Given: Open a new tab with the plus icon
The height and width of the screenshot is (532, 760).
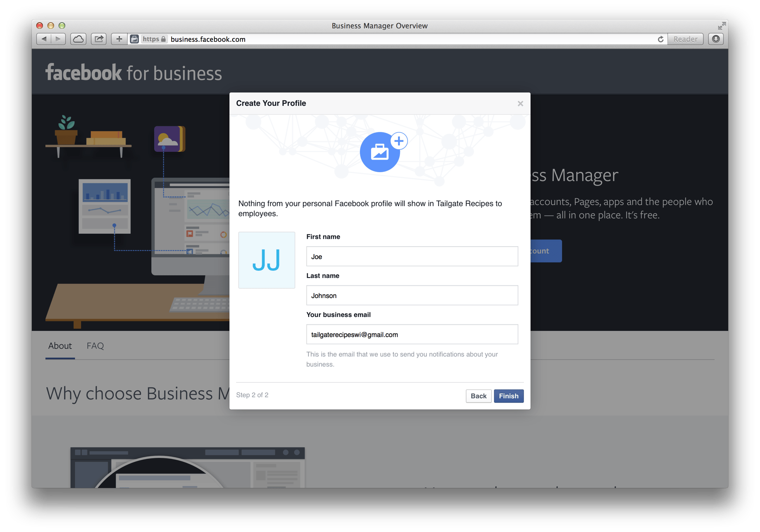Looking at the screenshot, I should pos(119,39).
